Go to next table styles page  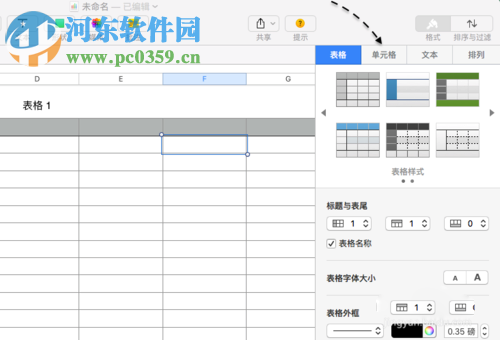[492, 113]
